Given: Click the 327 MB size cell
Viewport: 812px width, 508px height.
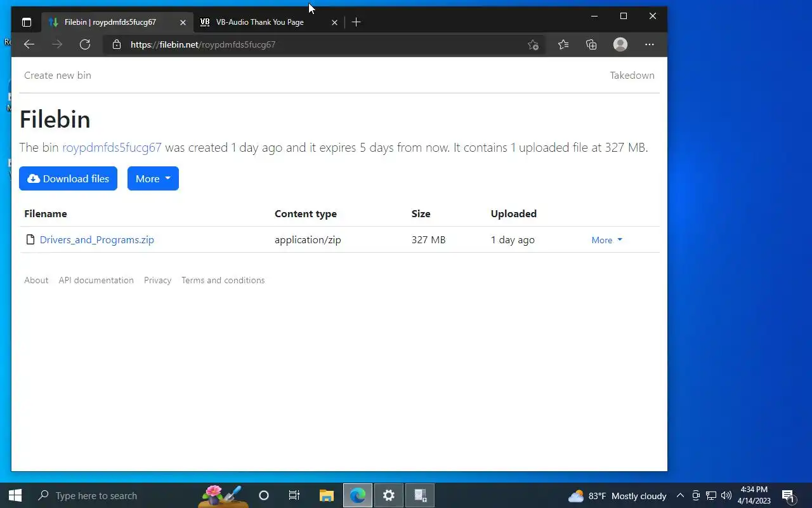Looking at the screenshot, I should [428, 239].
